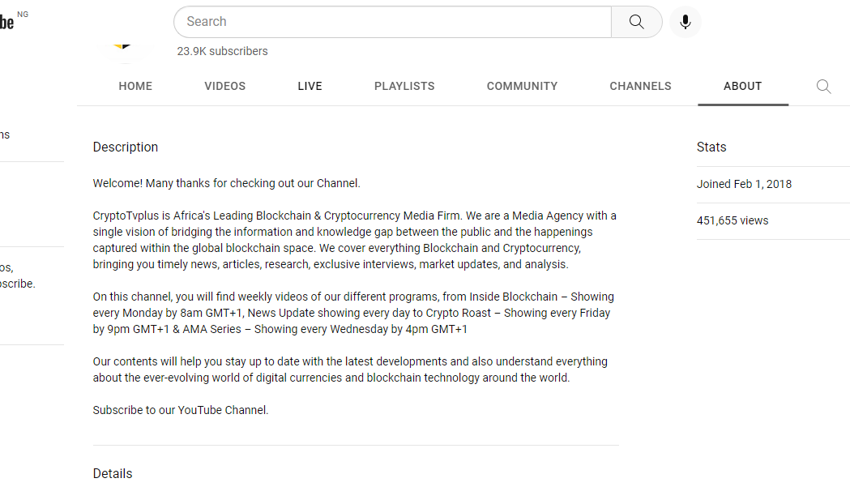
Task: Open the VIDEOS tab
Action: tap(225, 86)
